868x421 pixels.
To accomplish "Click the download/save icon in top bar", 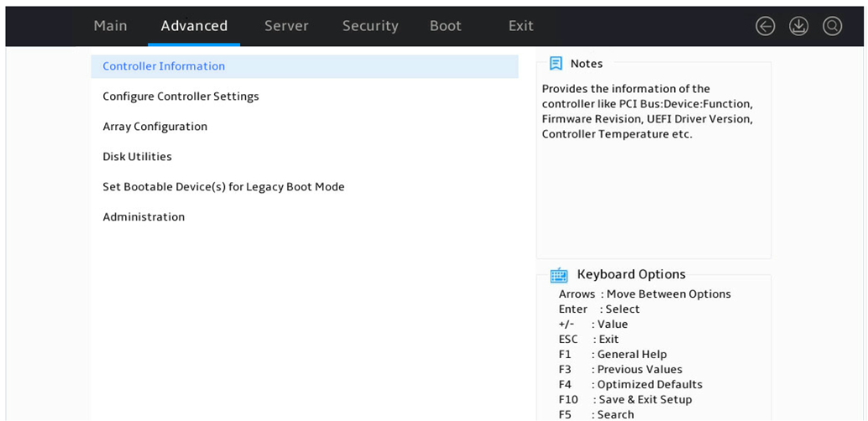I will 799,26.
